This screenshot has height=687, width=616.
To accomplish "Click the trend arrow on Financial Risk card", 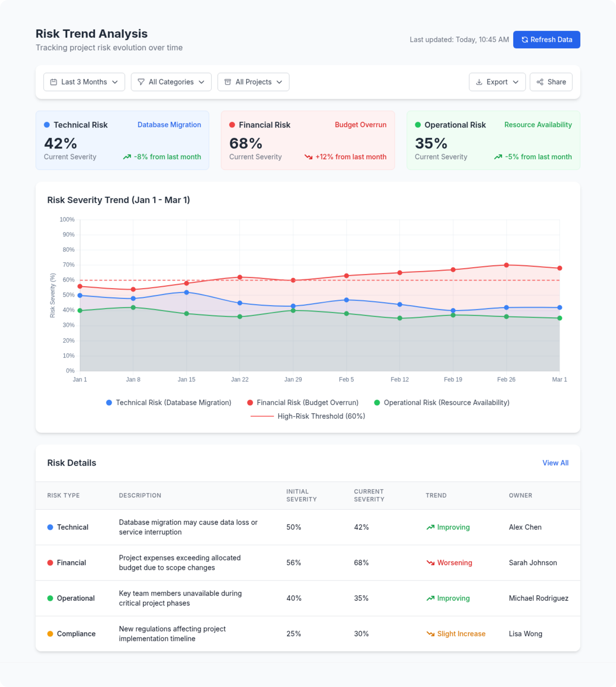I will 308,157.
